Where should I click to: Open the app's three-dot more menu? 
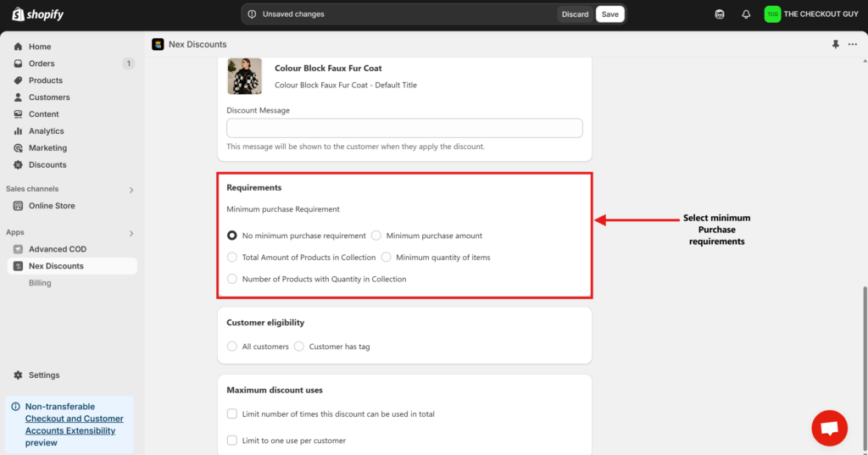[853, 44]
